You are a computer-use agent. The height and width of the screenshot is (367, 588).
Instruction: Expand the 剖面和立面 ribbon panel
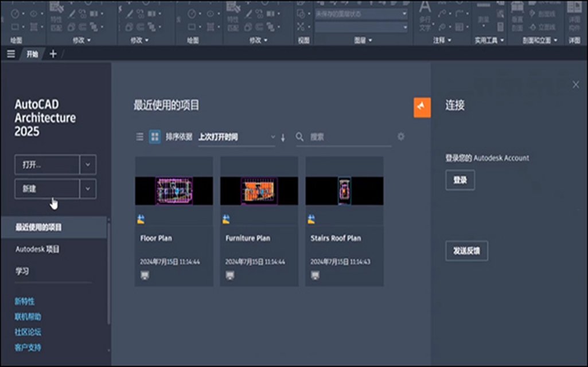tap(540, 40)
